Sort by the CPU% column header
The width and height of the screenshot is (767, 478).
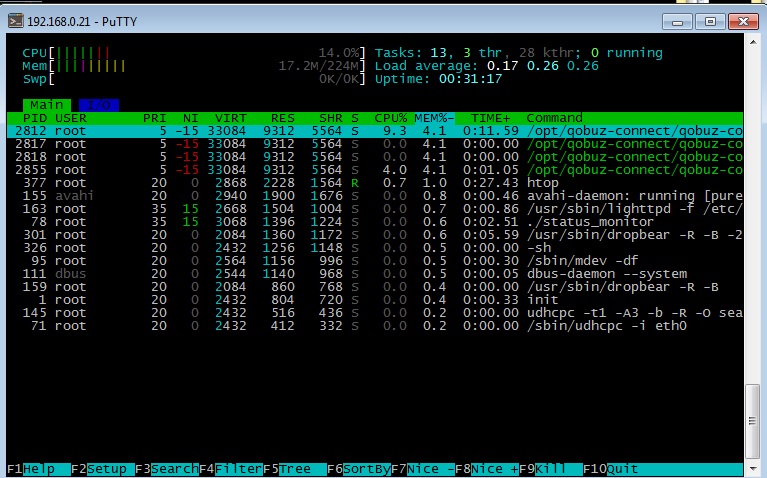[391, 118]
